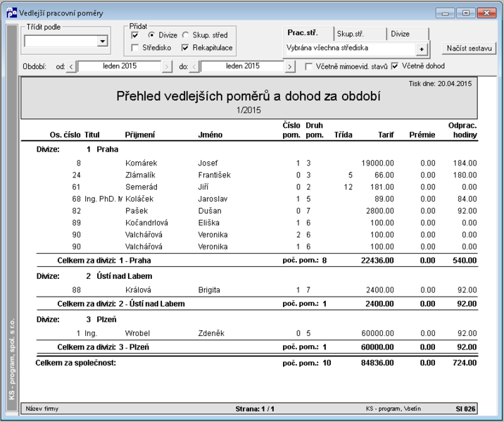Viewport: 504px width, 422px height.
Task: Click the Příjmení column header
Action: [x=140, y=135]
